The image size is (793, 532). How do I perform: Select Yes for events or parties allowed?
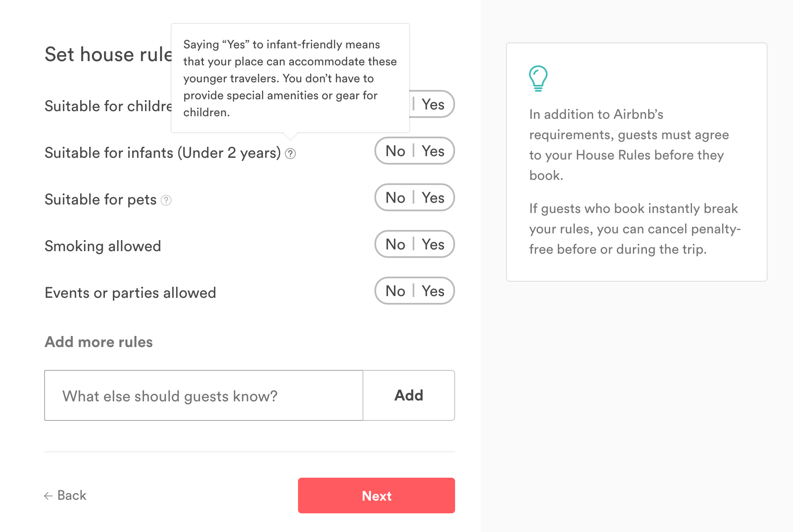[432, 291]
